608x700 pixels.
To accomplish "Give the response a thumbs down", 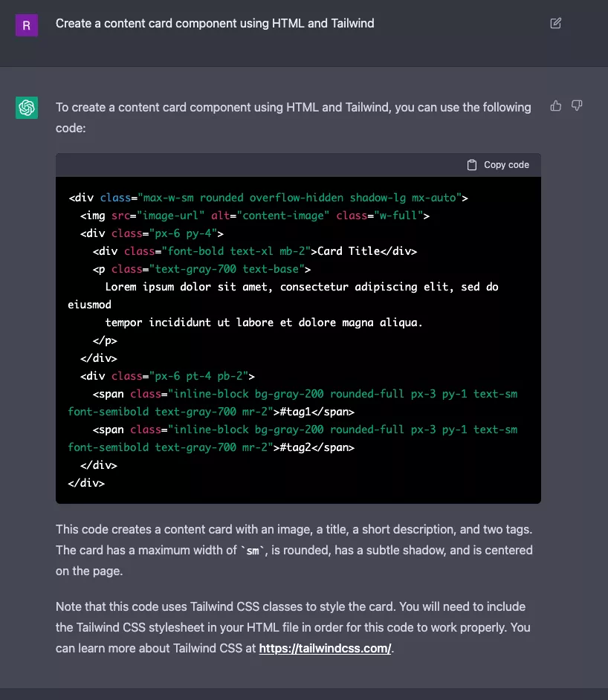I will point(577,106).
